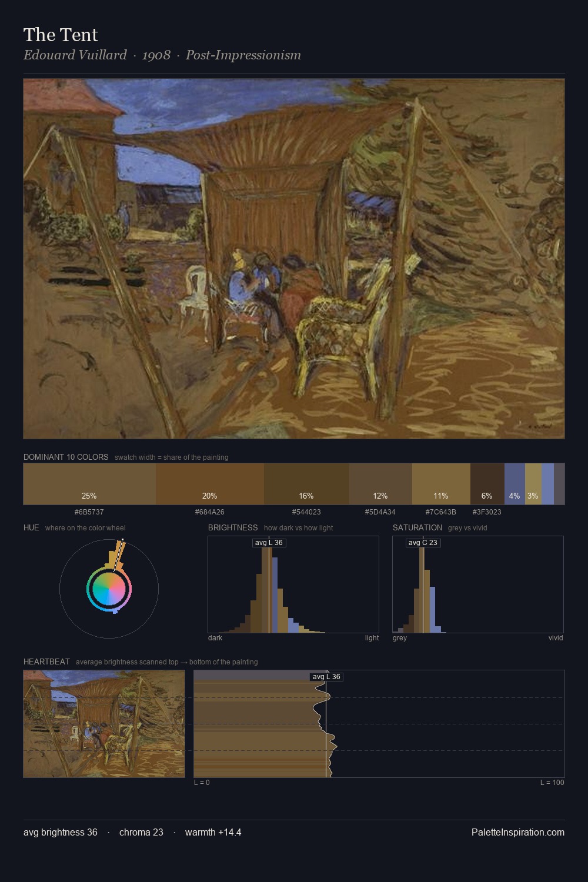Click the 'DOMINANT 10 COLORS' heading

pyautogui.click(x=66, y=457)
